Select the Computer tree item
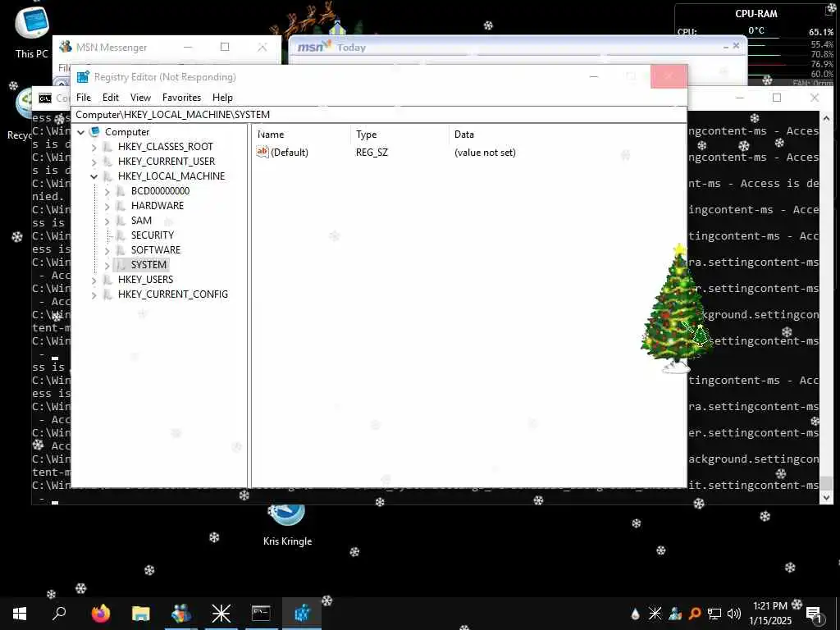Viewport: 840px width, 630px height. point(127,132)
